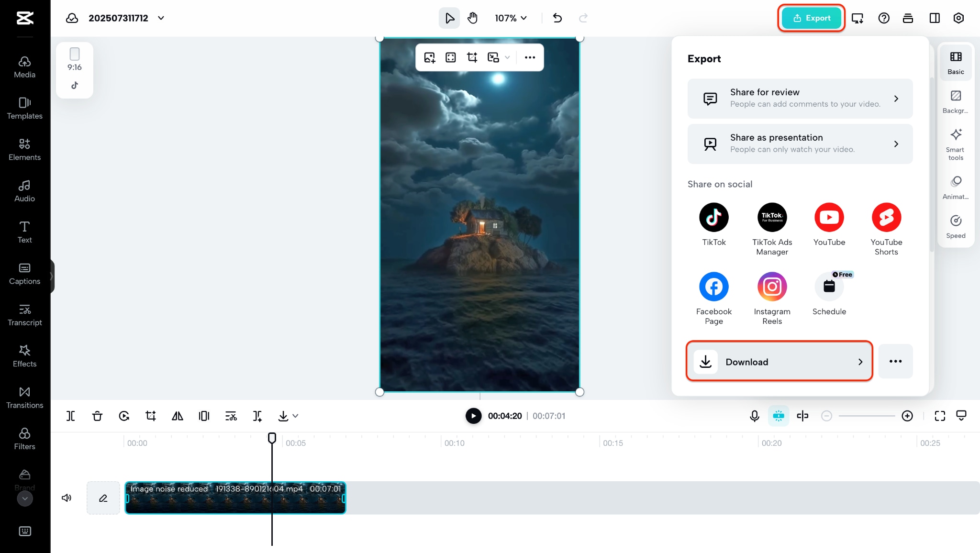
Task: Open the Schedule post icon
Action: point(829,287)
